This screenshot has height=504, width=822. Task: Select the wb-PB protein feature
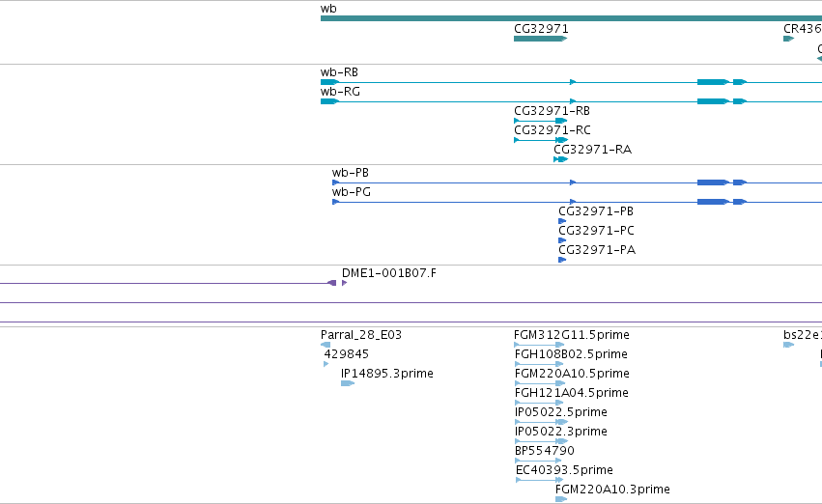577,182
